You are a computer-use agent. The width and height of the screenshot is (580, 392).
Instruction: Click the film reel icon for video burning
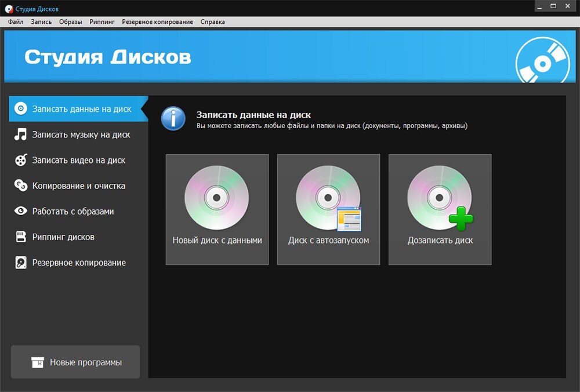(x=21, y=160)
